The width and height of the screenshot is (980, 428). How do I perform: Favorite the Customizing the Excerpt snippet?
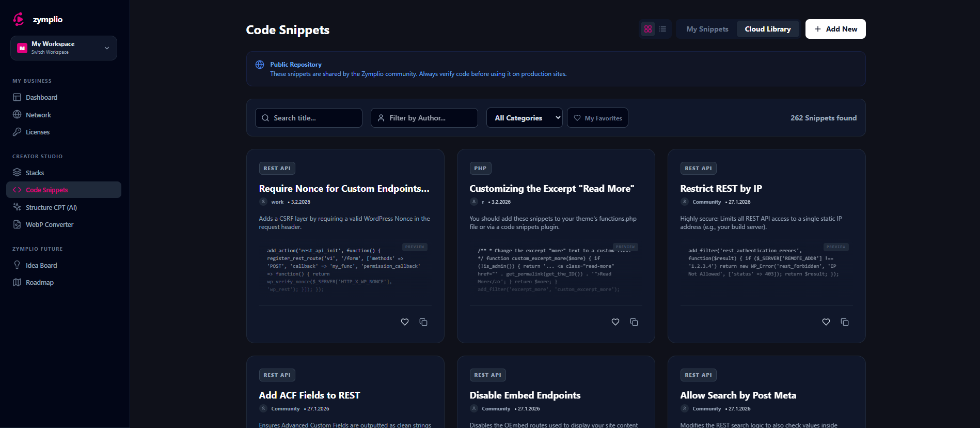(x=615, y=322)
